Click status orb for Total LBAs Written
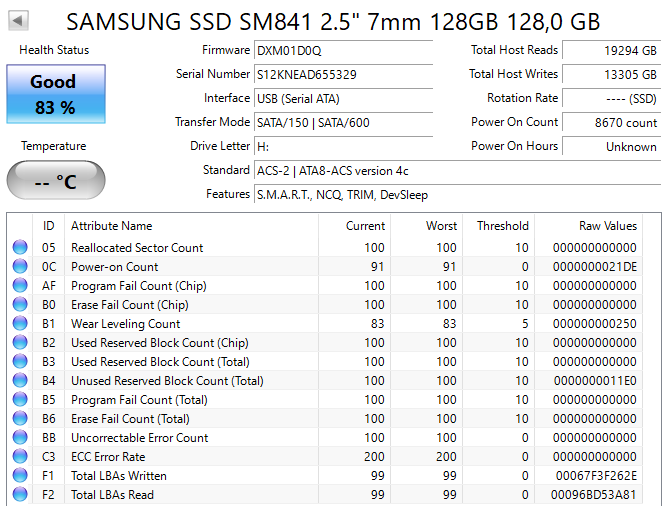The width and height of the screenshot is (669, 506). point(20,476)
